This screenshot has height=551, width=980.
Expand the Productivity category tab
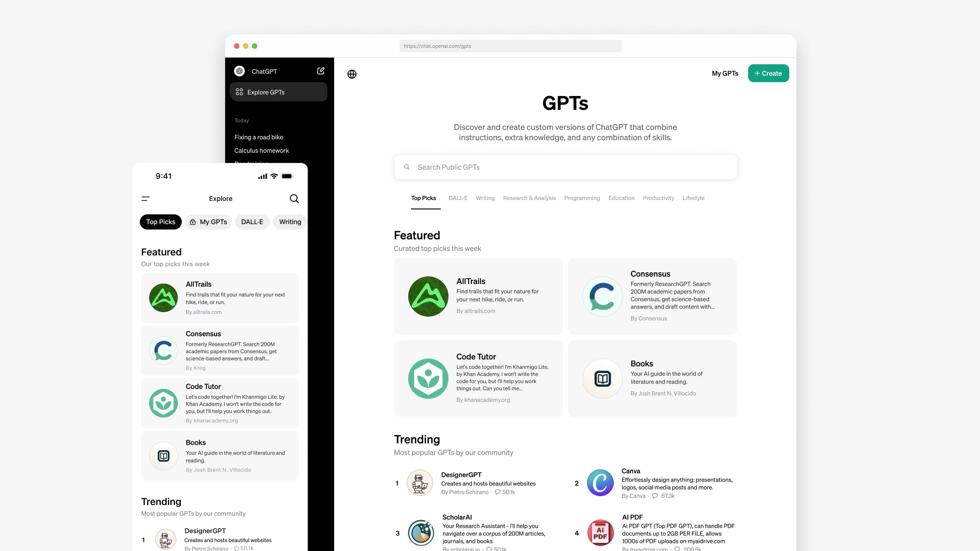click(658, 197)
